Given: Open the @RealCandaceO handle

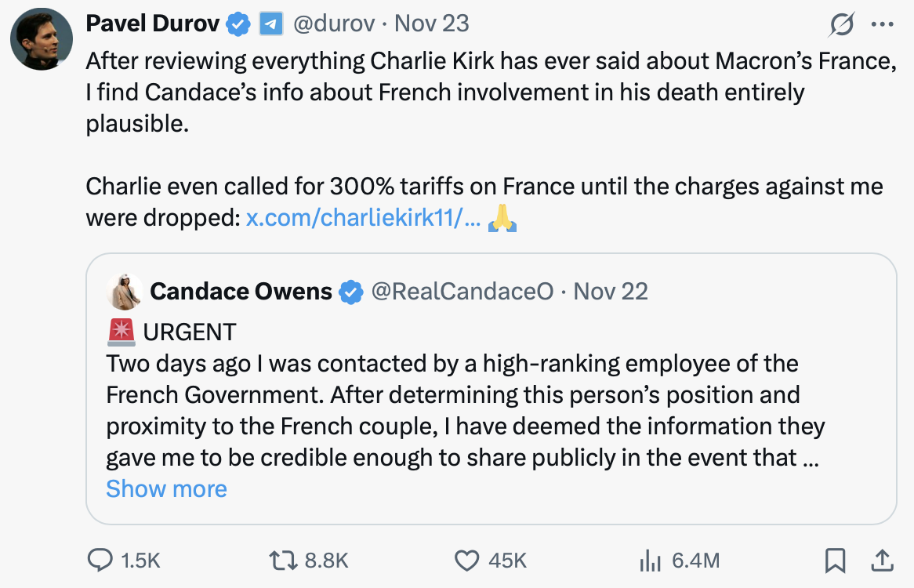Looking at the screenshot, I should point(462,292).
